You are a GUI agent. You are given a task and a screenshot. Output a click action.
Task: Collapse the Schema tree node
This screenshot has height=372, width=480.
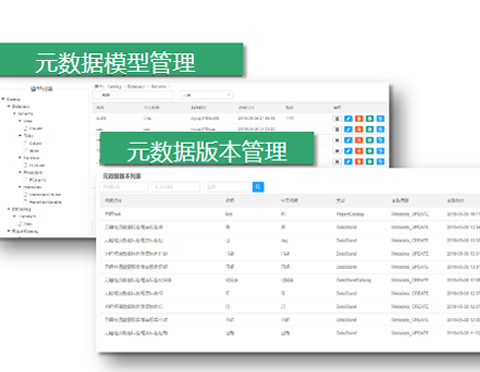coord(14,114)
